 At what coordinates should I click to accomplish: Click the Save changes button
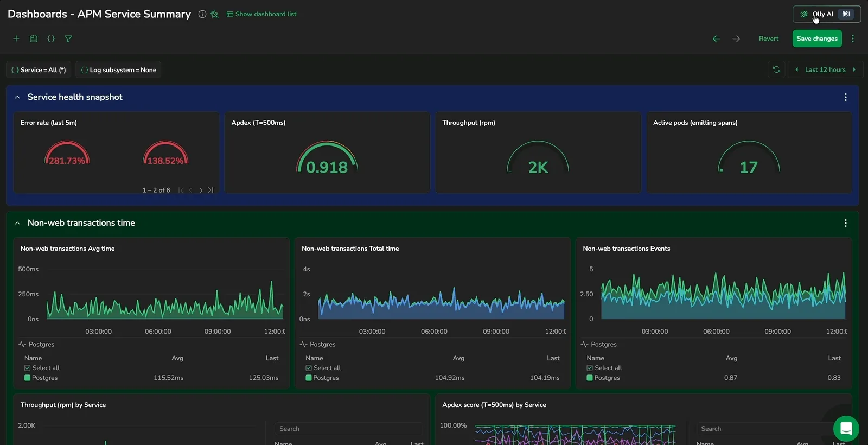(817, 39)
